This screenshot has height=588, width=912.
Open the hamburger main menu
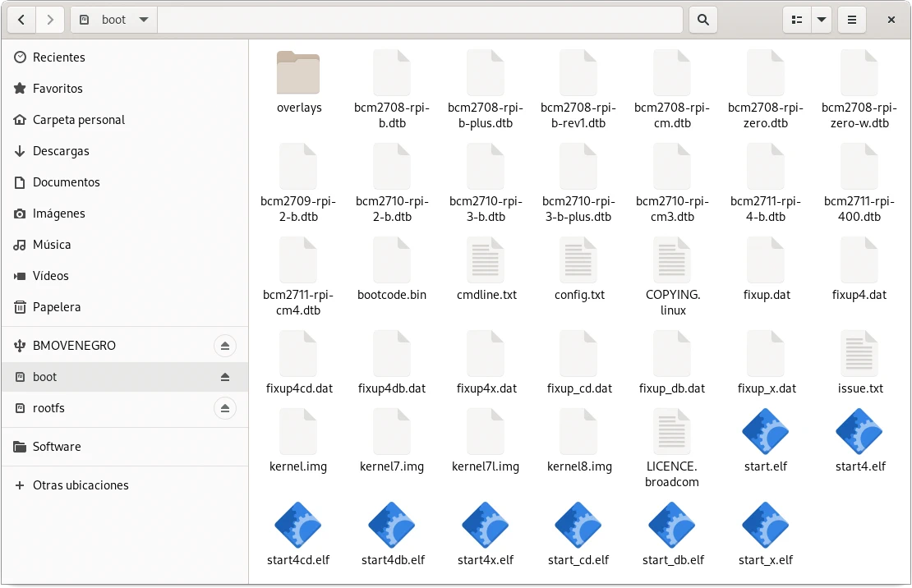(852, 20)
